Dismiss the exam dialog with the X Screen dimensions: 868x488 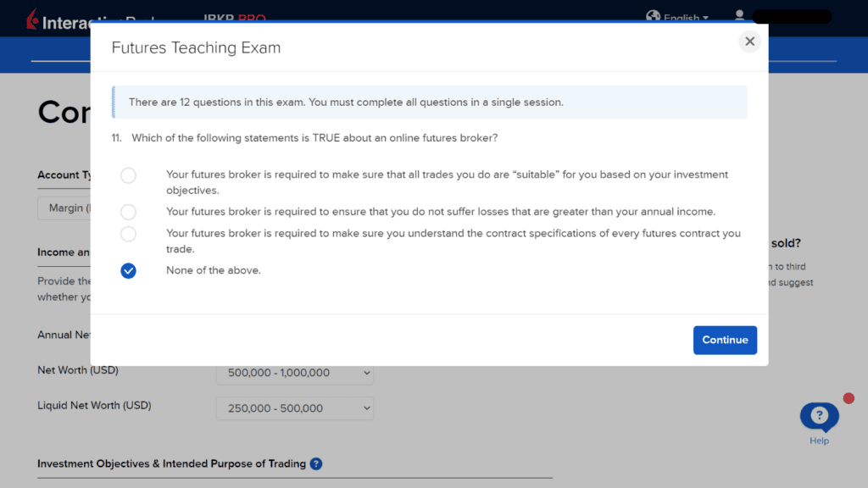(x=749, y=41)
